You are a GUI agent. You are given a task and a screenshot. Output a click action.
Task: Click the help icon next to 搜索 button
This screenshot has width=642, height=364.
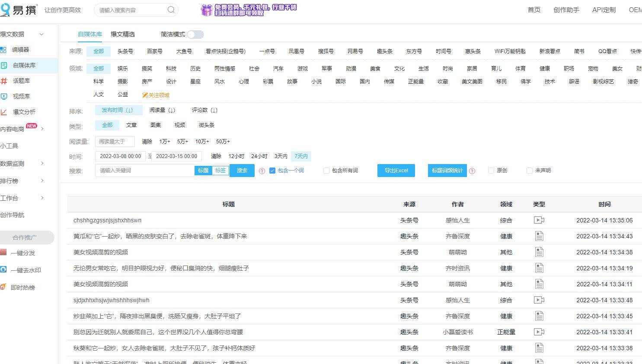point(262,171)
